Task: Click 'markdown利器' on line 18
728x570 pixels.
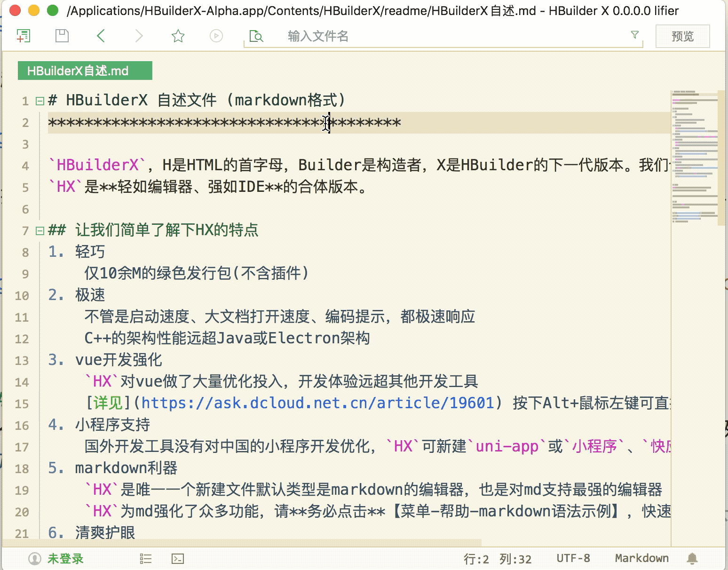Action: pos(126,468)
